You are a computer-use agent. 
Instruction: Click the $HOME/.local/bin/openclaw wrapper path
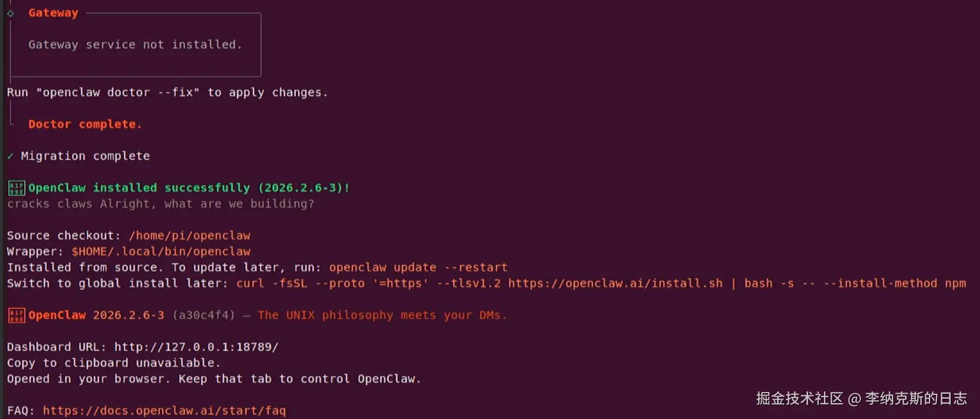coord(161,251)
